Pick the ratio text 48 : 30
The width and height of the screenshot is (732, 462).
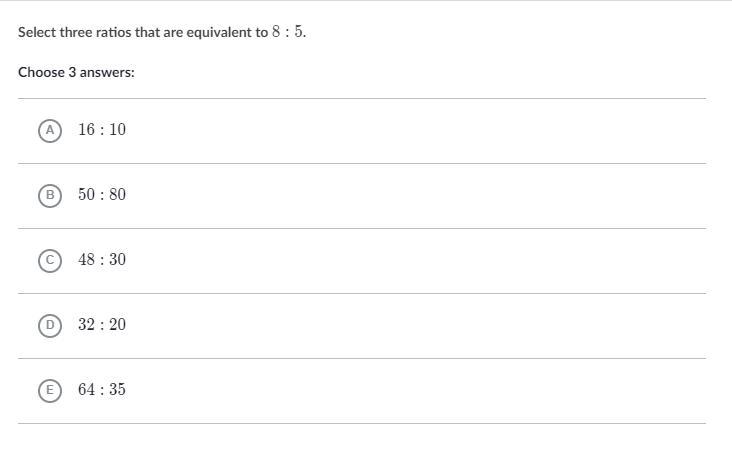point(102,259)
